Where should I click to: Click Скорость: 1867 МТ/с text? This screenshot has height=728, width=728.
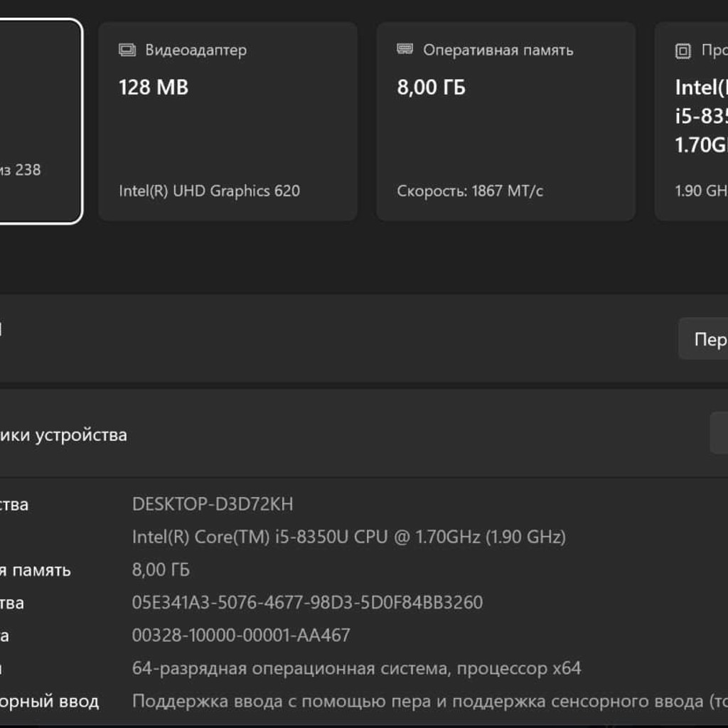(x=470, y=191)
